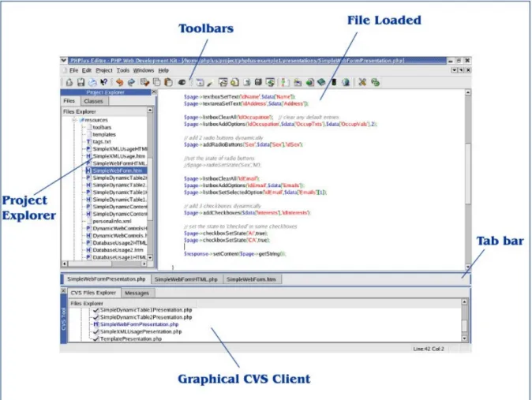
Task: Select SimpleDynamicTable2Presentation.php in CVS list
Action: click(x=146, y=317)
